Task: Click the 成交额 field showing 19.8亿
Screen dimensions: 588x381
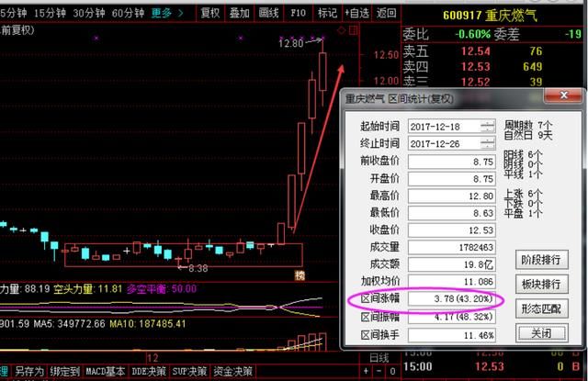Action: click(451, 264)
